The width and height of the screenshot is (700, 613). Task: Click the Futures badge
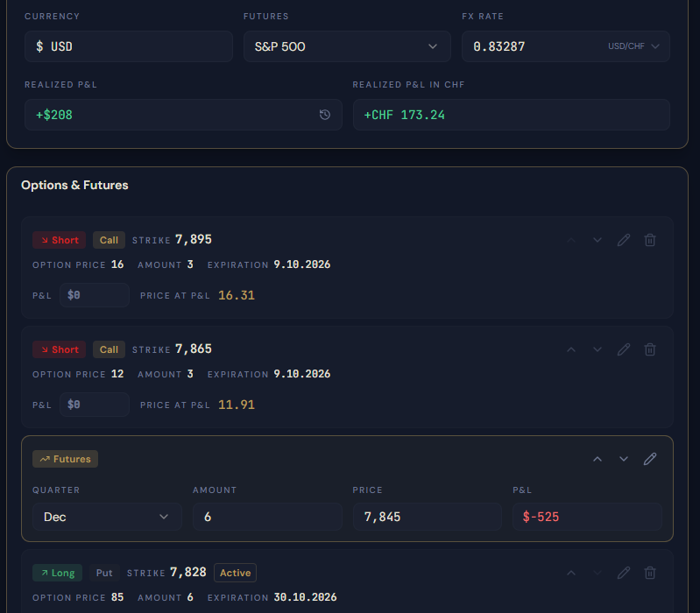coord(65,459)
